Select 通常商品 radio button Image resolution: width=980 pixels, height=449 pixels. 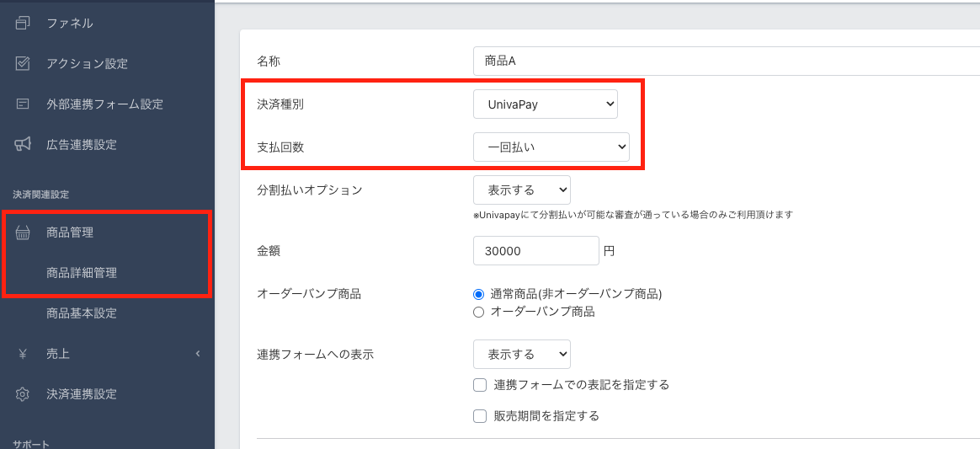tap(479, 294)
